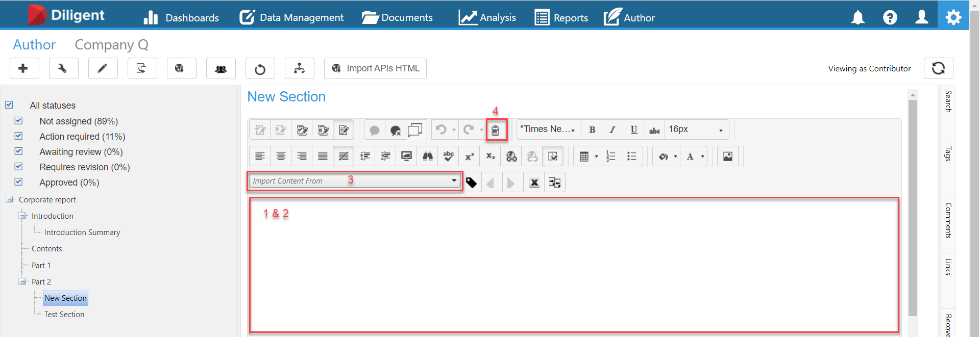This screenshot has width=980, height=337.
Task: Open notifications bell icon
Action: point(858,18)
